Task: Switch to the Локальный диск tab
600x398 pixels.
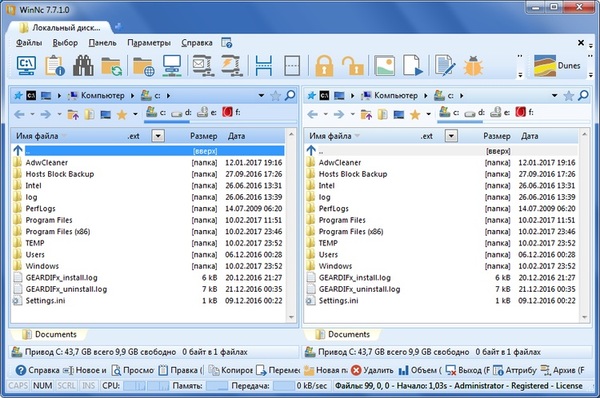Action: point(60,28)
